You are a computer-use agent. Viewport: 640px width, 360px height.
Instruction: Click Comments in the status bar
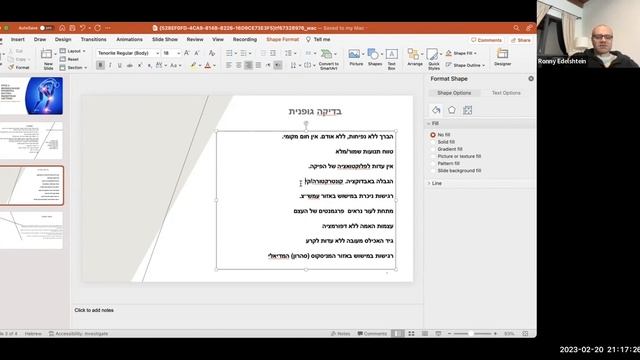[372, 333]
